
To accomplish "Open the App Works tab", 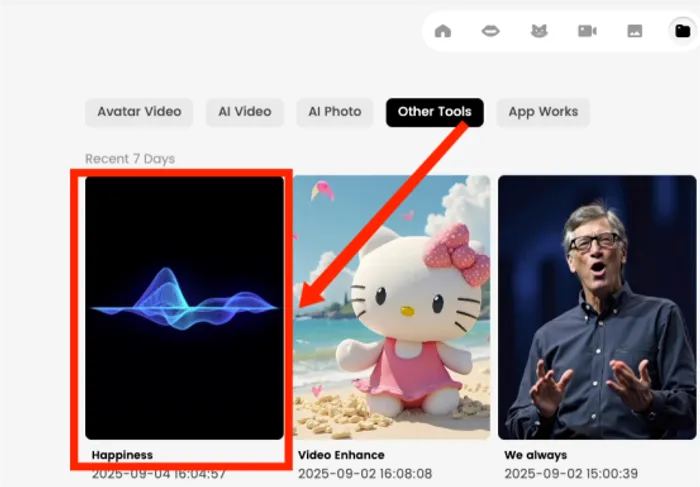I will coord(543,112).
